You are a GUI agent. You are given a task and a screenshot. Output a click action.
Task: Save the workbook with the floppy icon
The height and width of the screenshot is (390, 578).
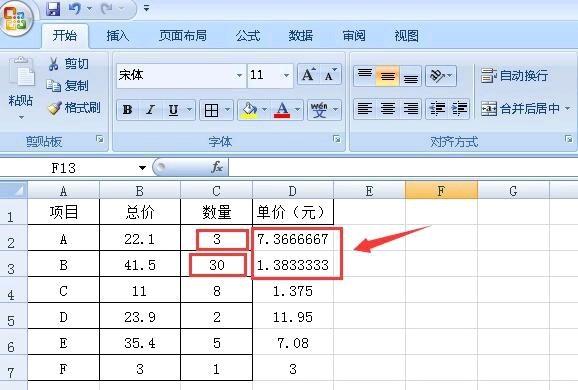click(53, 9)
